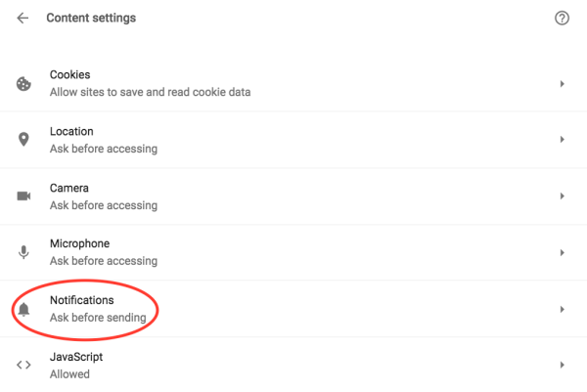The image size is (587, 392).
Task: Select the Location label text
Action: coord(71,131)
